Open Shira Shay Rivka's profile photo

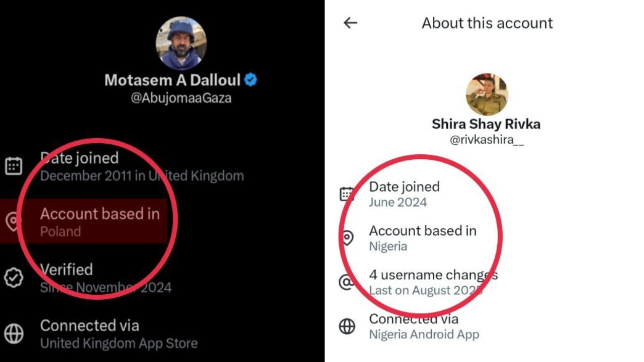(487, 94)
